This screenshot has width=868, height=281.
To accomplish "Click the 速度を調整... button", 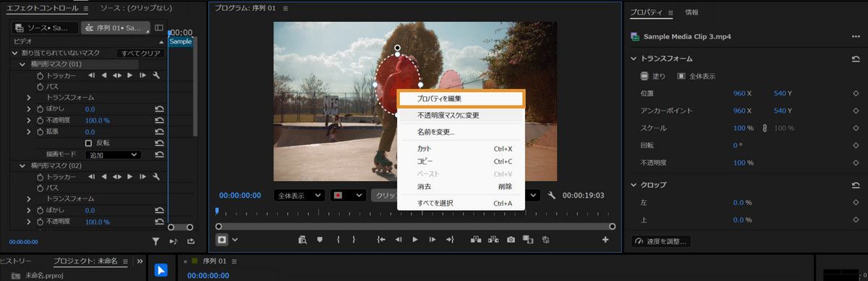I will tap(661, 241).
